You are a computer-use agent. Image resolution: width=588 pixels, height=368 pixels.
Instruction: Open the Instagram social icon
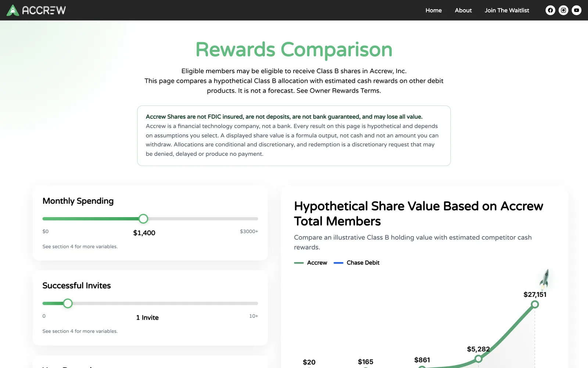point(563,10)
